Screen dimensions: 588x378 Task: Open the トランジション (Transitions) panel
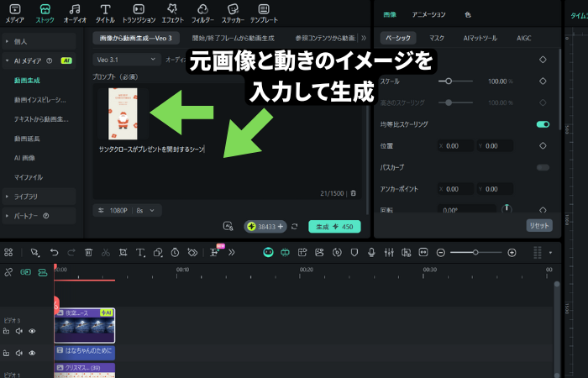point(139,13)
